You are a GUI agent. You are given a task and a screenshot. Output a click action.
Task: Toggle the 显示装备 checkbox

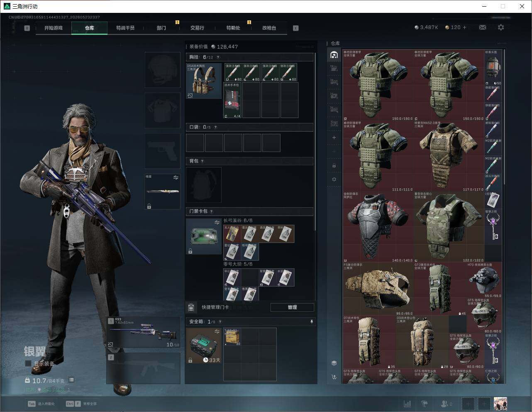click(x=28, y=363)
